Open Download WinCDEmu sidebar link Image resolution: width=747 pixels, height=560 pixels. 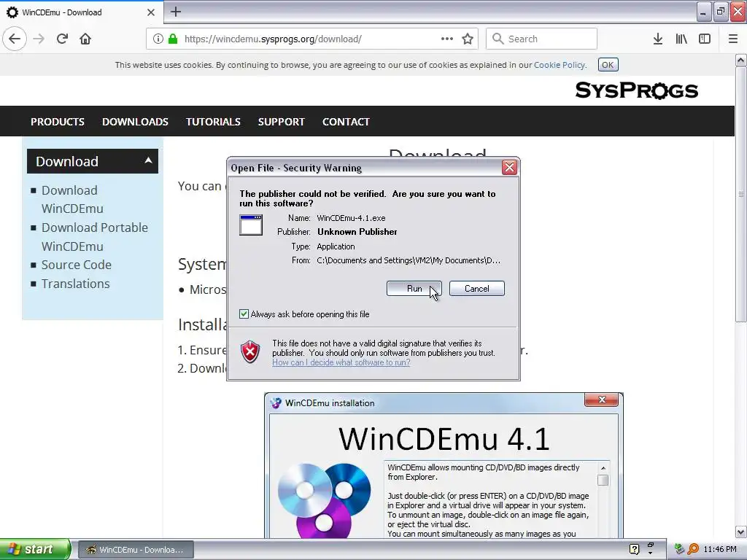(x=72, y=199)
